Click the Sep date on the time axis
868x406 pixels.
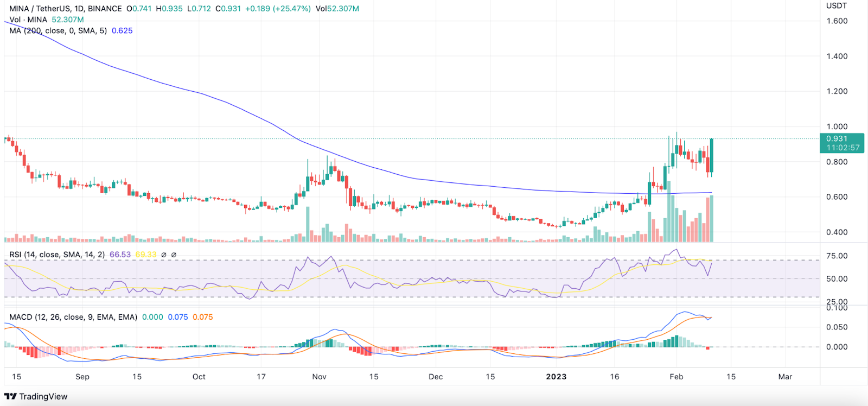pyautogui.click(x=82, y=377)
